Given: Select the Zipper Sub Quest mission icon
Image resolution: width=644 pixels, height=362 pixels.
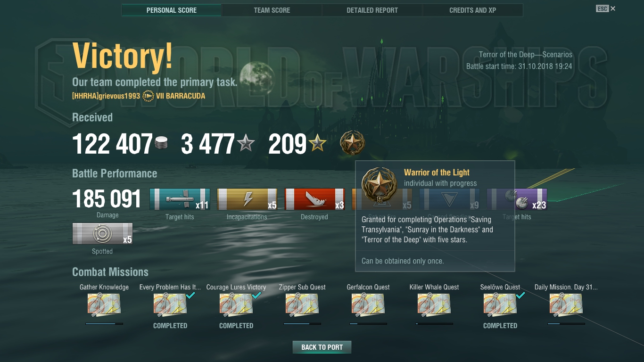Looking at the screenshot, I should [x=302, y=304].
